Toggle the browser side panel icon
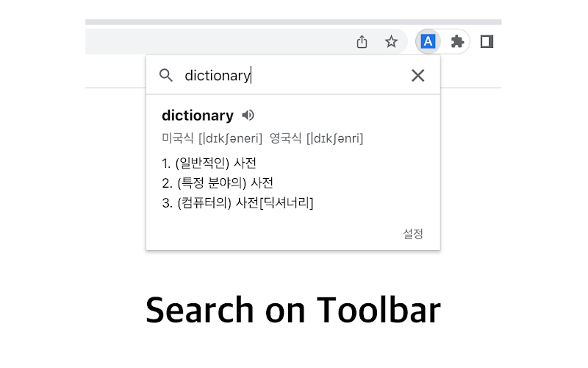The width and height of the screenshot is (588, 368). click(487, 41)
